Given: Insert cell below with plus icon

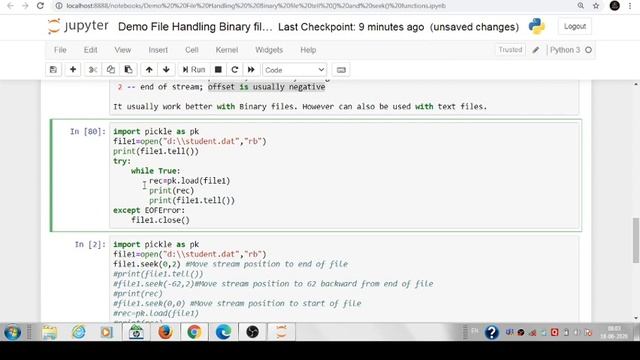Looking at the screenshot, I should point(73,70).
